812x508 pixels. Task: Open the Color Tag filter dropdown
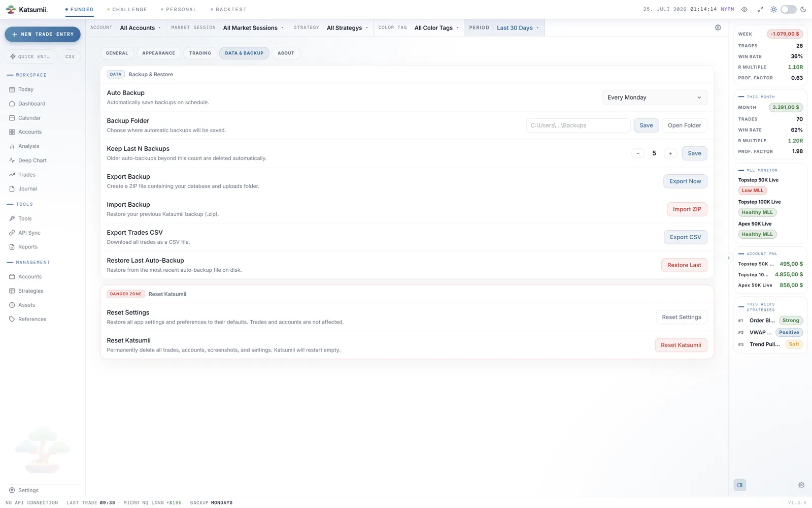pyautogui.click(x=419, y=28)
